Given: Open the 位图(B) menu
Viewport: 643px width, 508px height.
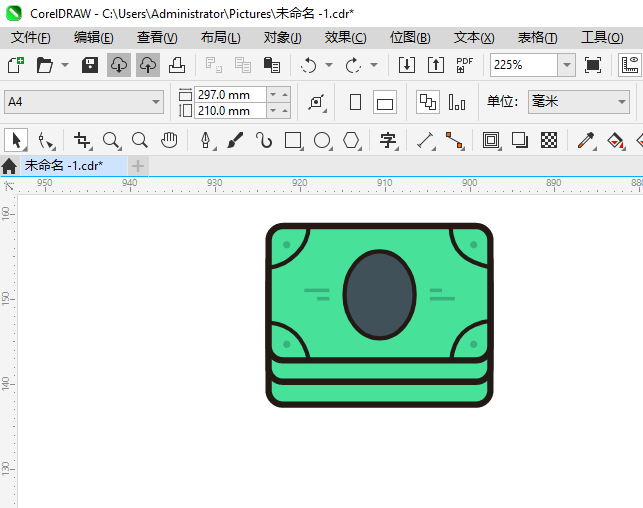Looking at the screenshot, I should click(x=410, y=37).
